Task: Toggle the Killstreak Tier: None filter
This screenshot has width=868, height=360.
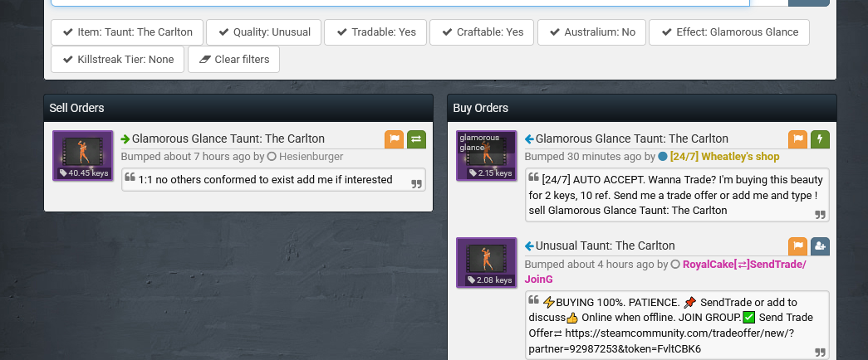Action: (118, 59)
